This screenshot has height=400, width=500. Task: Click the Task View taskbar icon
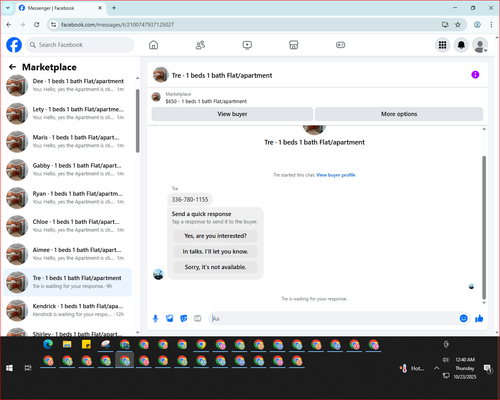coord(28,368)
